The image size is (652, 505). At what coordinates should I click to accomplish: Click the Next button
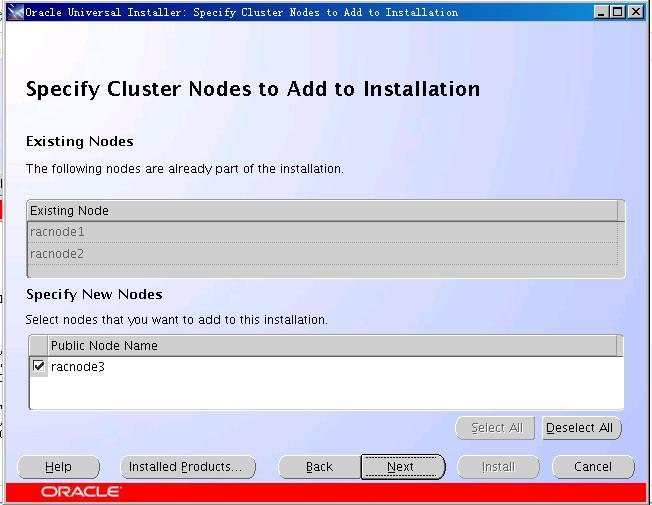(403, 467)
